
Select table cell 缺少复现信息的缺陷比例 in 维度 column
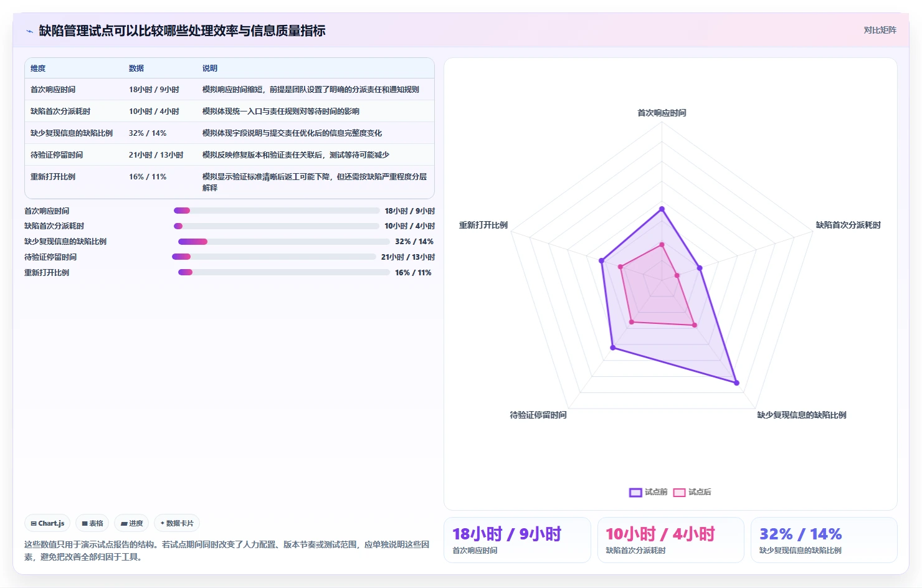[72, 133]
